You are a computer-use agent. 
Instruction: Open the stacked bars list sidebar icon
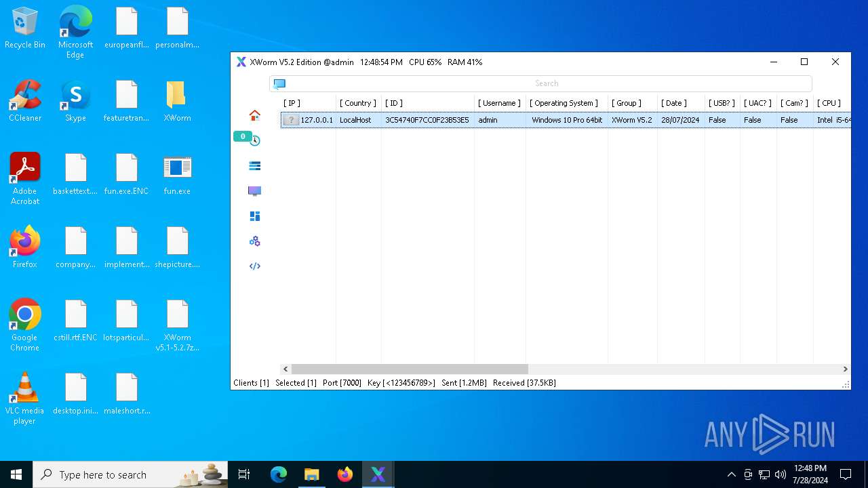coord(255,165)
